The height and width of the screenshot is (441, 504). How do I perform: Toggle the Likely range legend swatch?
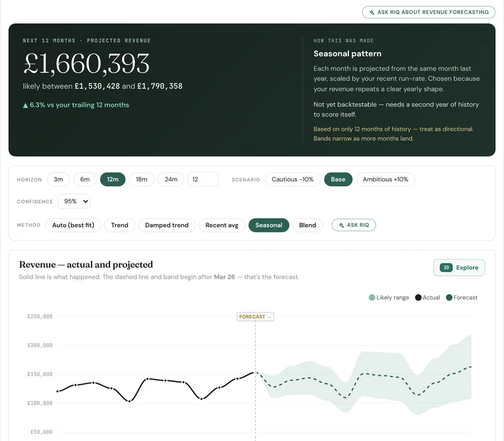coord(372,298)
